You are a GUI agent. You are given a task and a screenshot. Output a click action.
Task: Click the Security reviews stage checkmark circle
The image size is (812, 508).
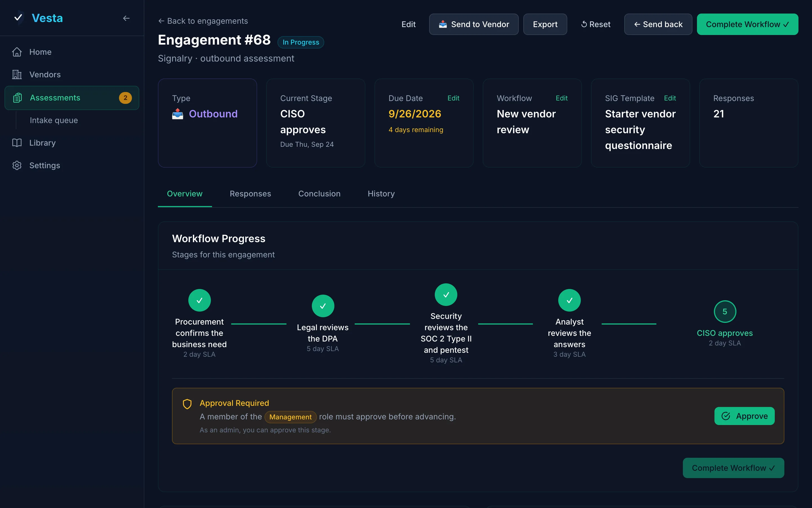pyautogui.click(x=446, y=295)
